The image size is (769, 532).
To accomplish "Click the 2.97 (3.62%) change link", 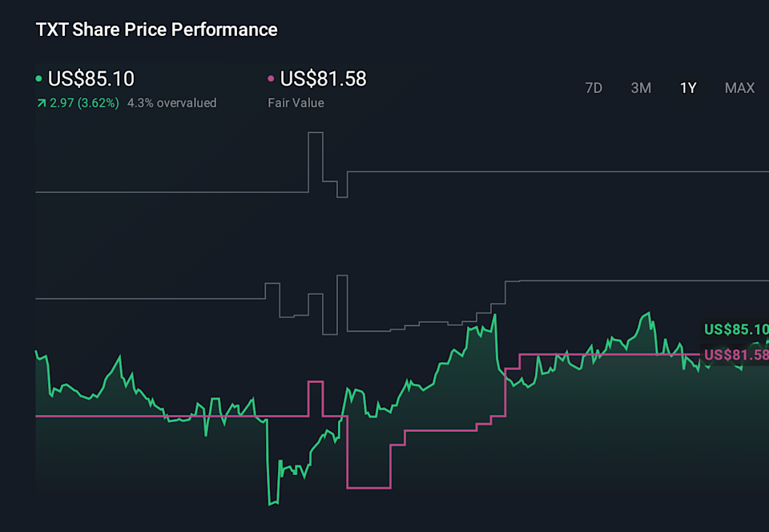I will click(x=84, y=103).
